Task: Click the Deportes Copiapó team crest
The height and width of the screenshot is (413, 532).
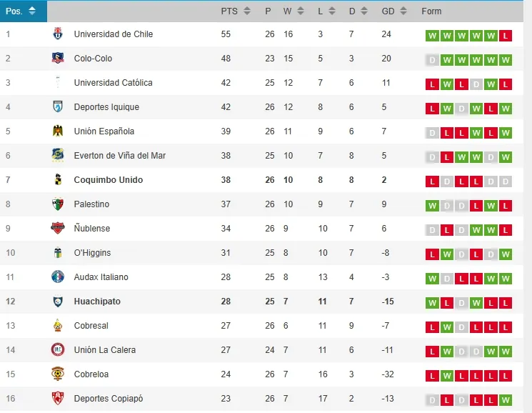Action: (58, 399)
